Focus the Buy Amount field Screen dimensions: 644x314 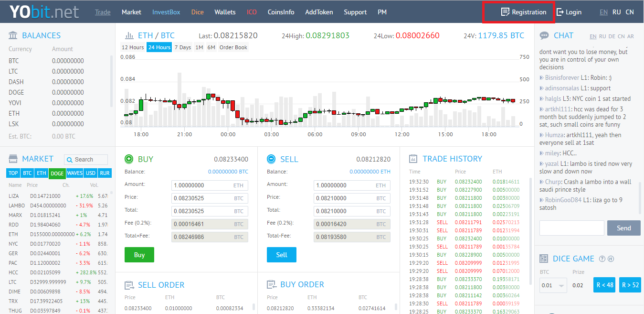[210, 185]
